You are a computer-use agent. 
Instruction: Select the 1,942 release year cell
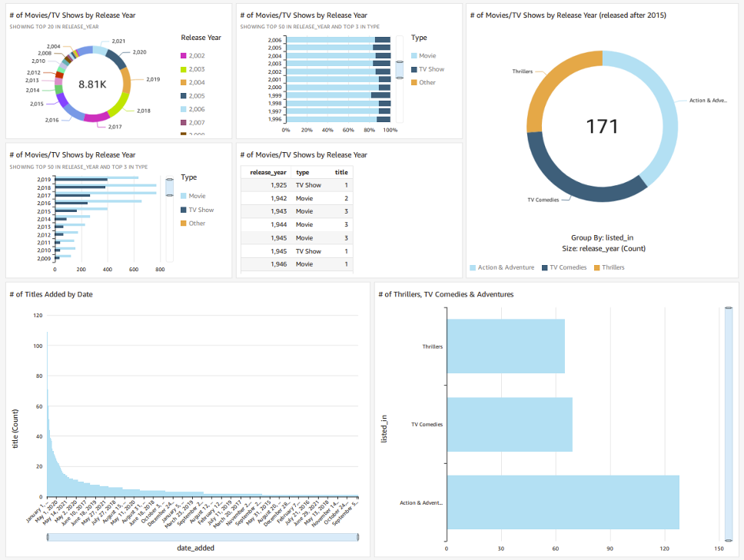pos(279,198)
